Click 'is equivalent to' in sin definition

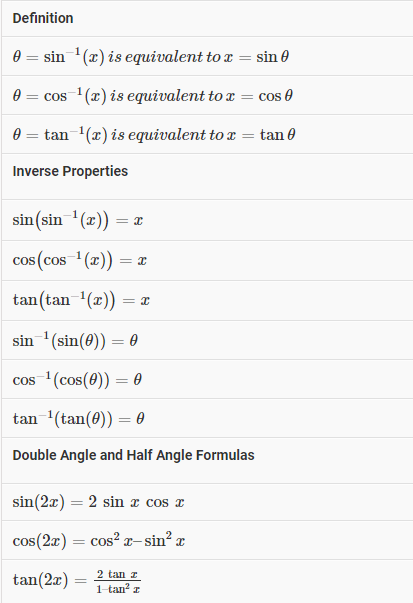coord(165,57)
